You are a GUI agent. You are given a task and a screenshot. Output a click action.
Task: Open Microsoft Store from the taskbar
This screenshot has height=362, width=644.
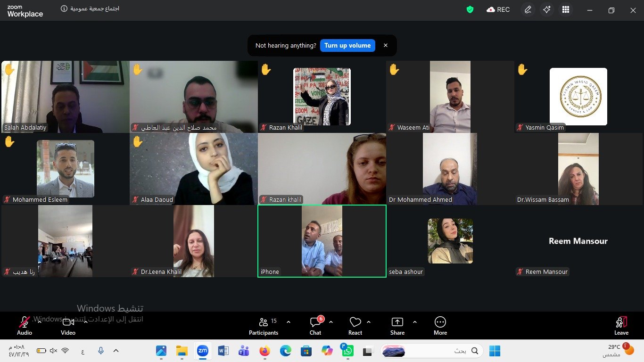tap(306, 351)
